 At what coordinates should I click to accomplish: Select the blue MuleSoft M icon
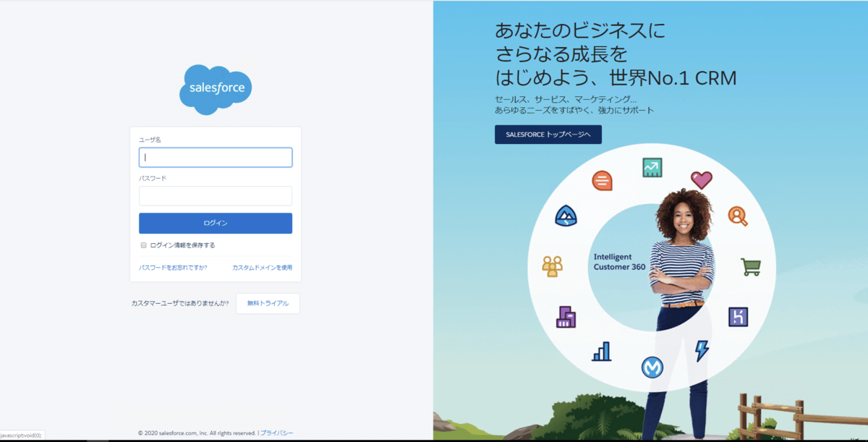pos(652,367)
